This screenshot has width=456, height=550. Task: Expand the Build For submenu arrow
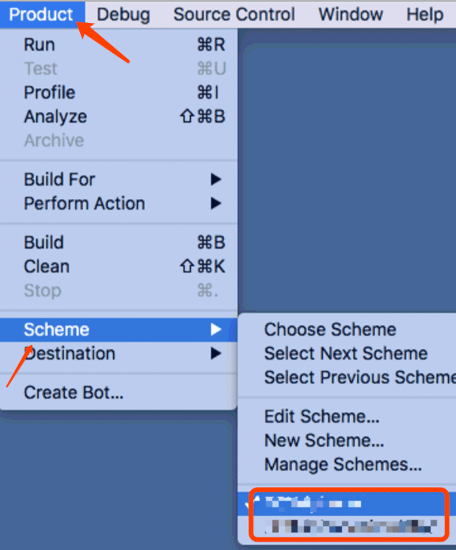pos(216,179)
